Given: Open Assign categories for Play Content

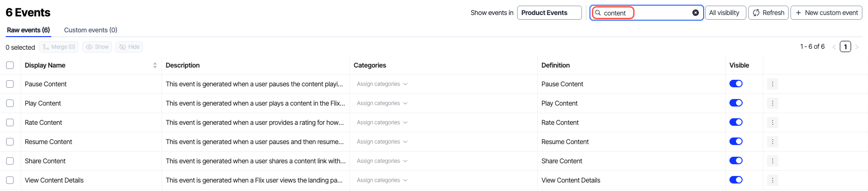Looking at the screenshot, I should pos(382,103).
